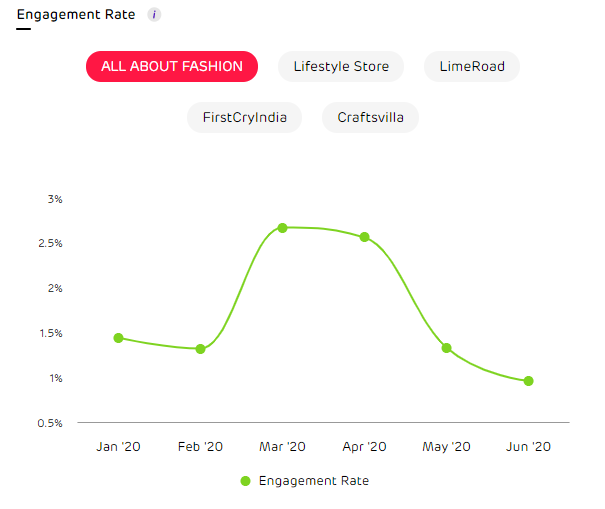Click the Jan '20 x-axis label
The width and height of the screenshot is (605, 509).
click(119, 447)
